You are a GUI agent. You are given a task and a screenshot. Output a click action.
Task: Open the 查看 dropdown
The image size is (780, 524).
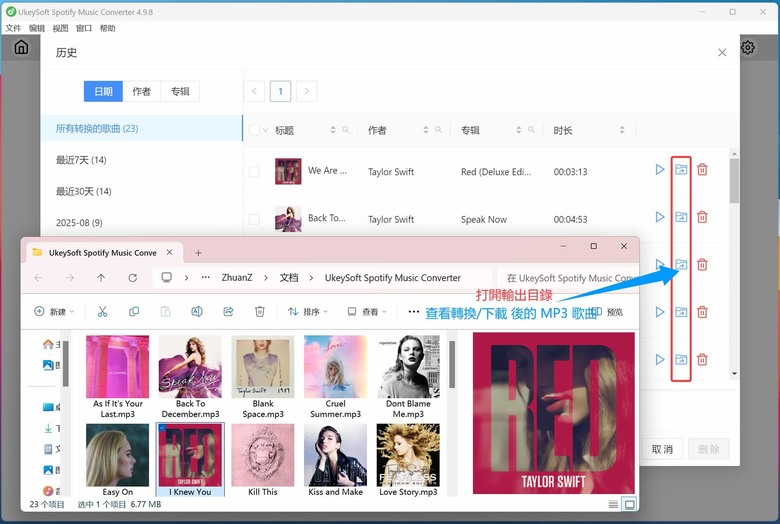coord(366,312)
